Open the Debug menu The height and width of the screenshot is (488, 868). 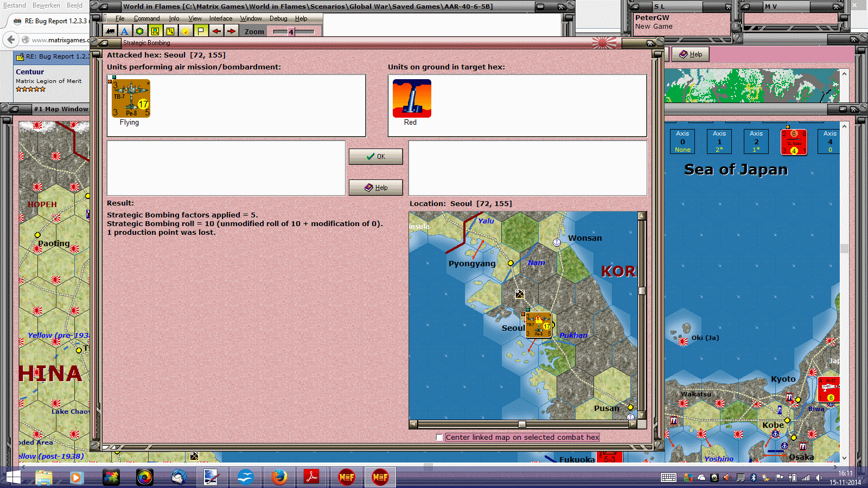tap(278, 18)
